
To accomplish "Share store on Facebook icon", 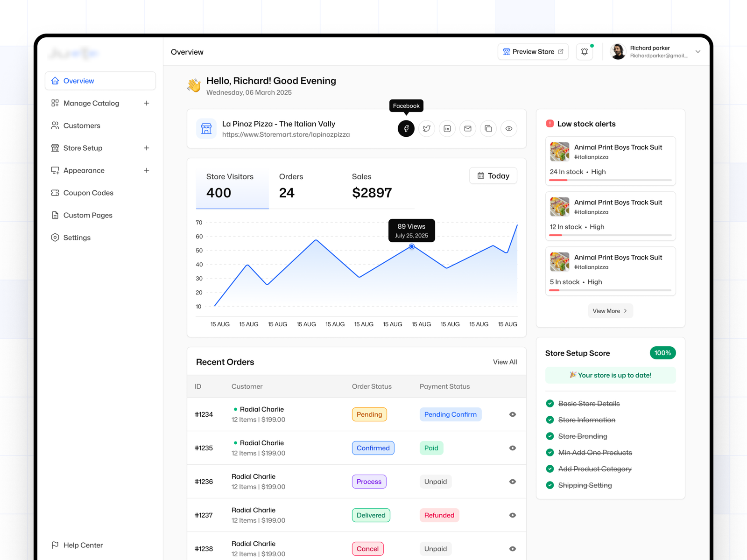I will [x=406, y=128].
